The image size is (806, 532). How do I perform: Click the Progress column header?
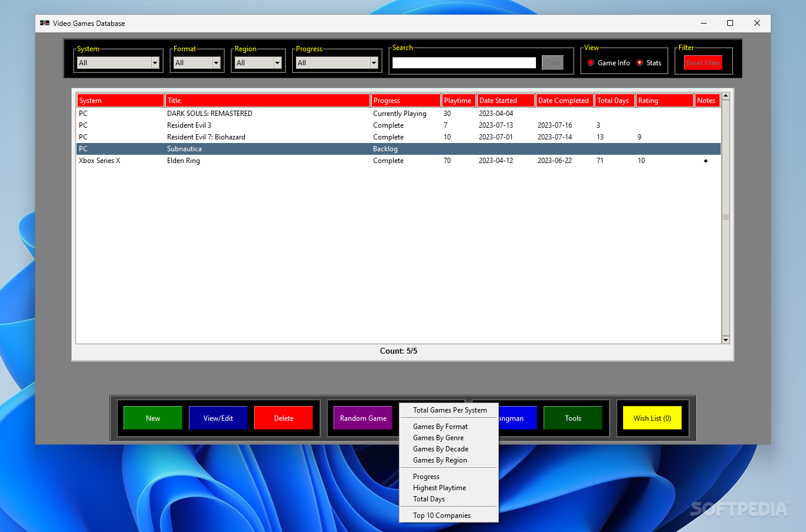point(406,101)
